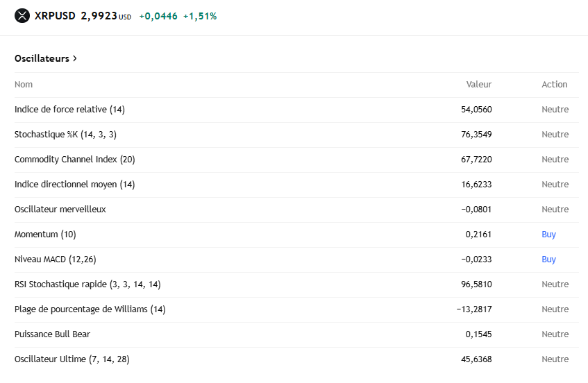
Task: Click the XRP coin logo icon
Action: pyautogui.click(x=22, y=15)
